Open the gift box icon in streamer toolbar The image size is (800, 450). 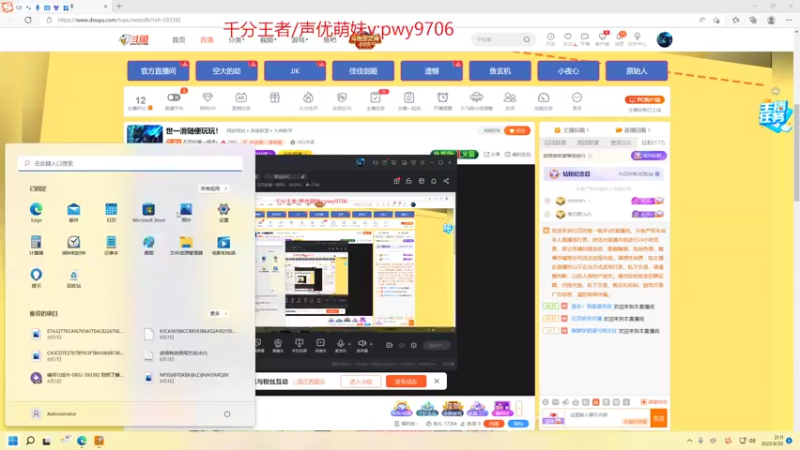pos(274,99)
